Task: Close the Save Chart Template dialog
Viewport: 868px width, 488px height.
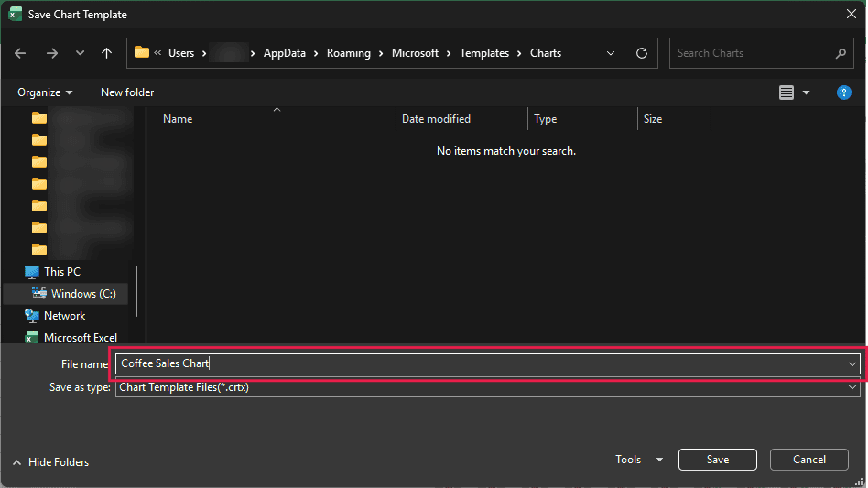Action: 851,15
